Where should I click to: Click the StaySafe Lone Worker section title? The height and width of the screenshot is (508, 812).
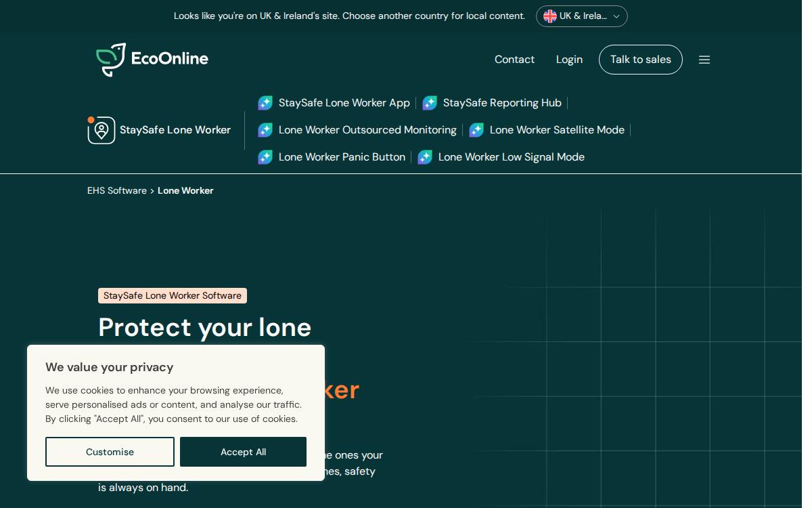pyautogui.click(x=175, y=130)
